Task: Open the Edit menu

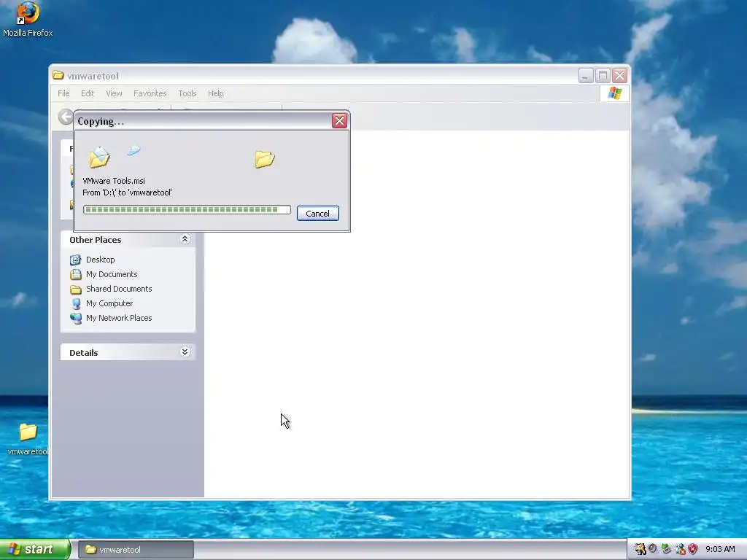Action: point(88,93)
